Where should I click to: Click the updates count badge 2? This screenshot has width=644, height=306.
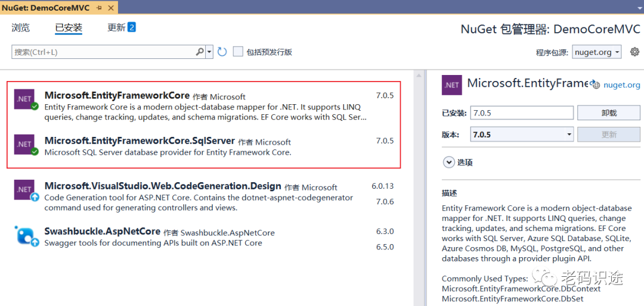tap(131, 27)
